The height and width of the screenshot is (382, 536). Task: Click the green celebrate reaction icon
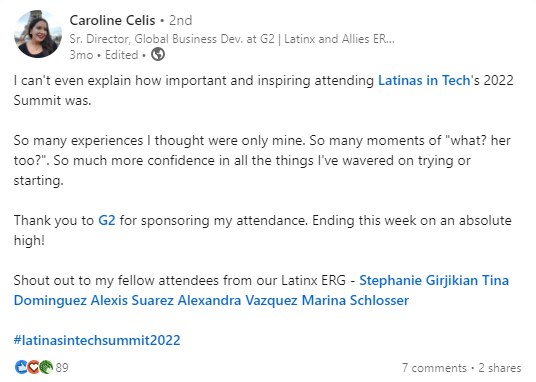pyautogui.click(x=46, y=367)
